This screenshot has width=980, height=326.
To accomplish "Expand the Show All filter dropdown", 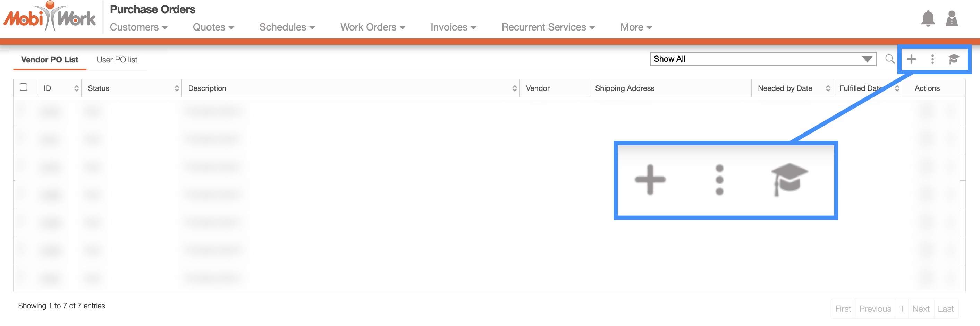I will [x=762, y=59].
